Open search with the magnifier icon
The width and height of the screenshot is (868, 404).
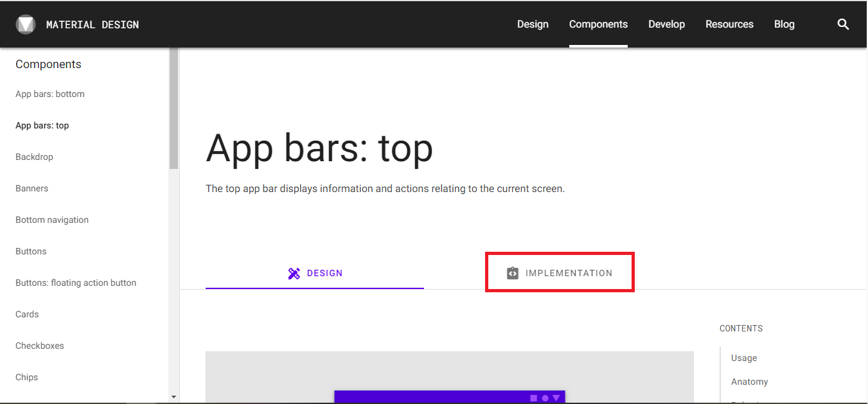click(x=844, y=24)
